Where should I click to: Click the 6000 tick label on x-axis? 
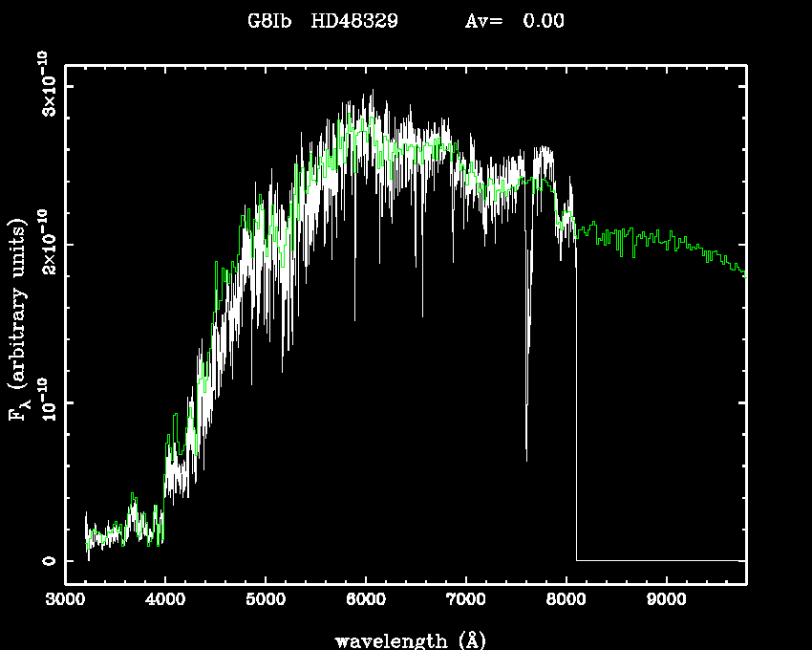point(365,600)
